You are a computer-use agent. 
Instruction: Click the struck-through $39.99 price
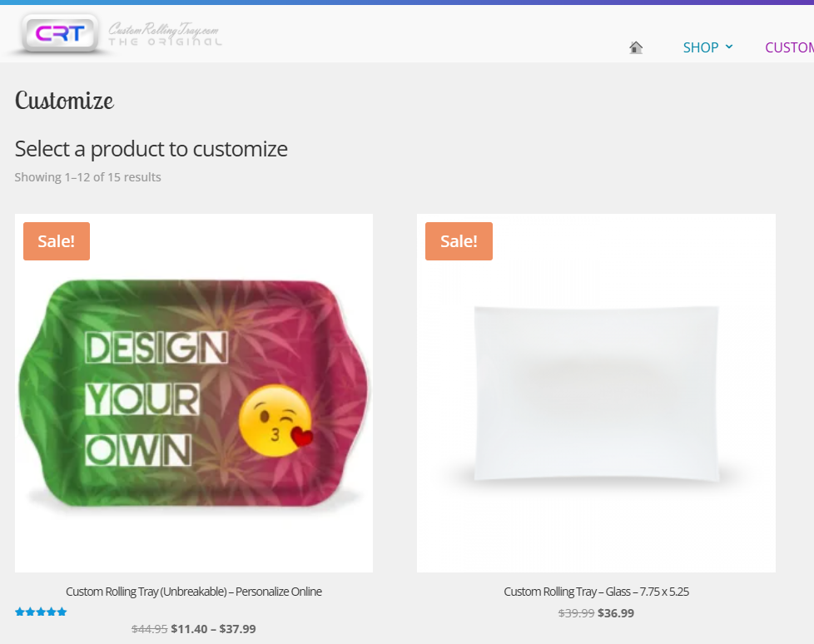coord(576,613)
